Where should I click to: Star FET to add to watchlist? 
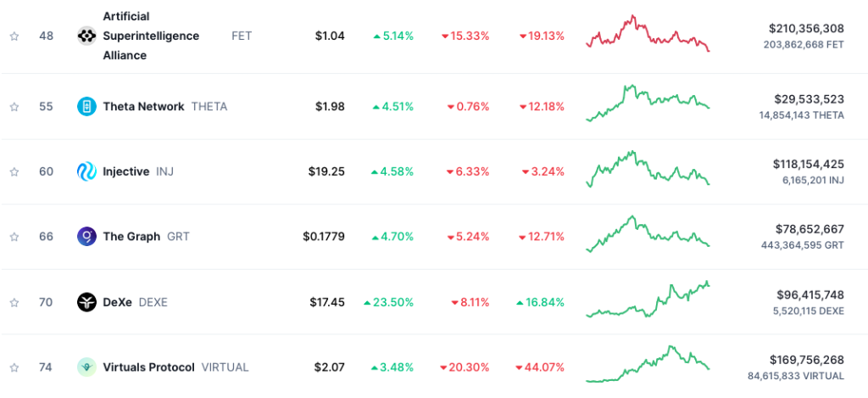(x=14, y=36)
